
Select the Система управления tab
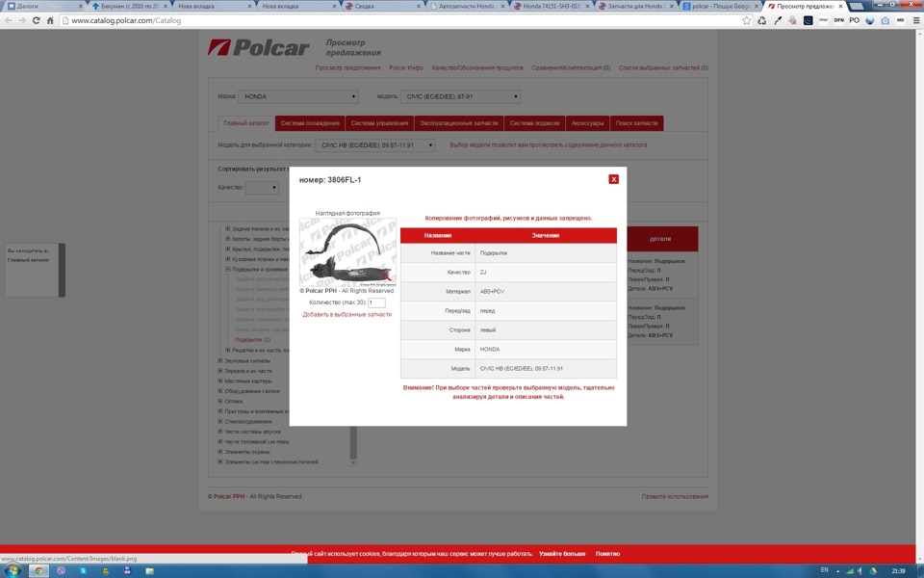coord(379,123)
